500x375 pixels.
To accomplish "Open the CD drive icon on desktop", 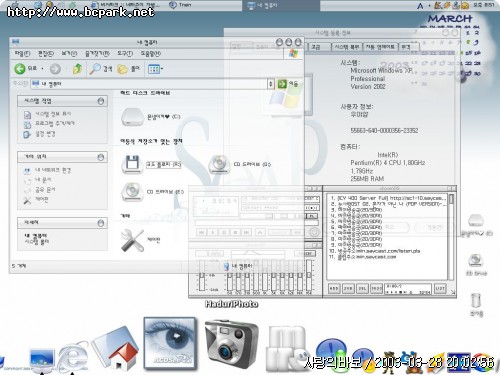I will [476, 260].
